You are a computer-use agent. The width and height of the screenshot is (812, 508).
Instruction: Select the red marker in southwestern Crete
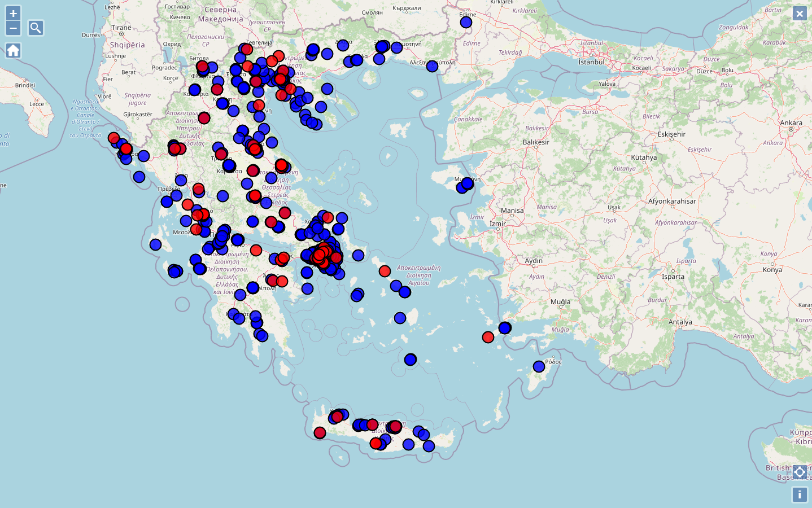(x=320, y=433)
